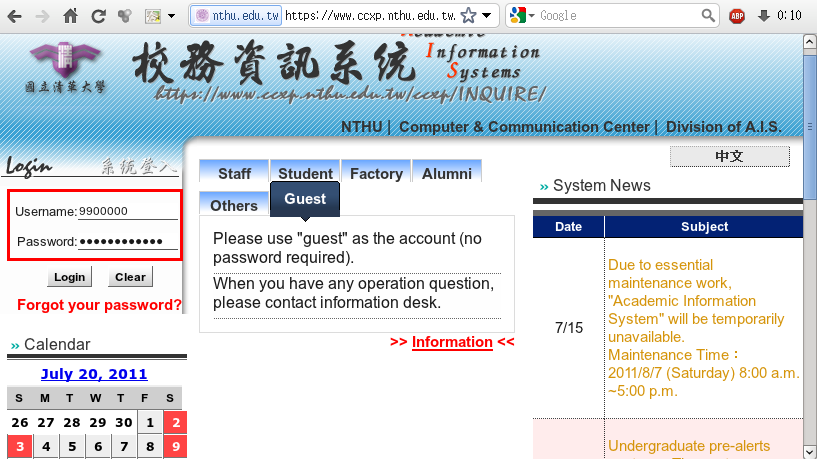Reload the current page

(98, 16)
